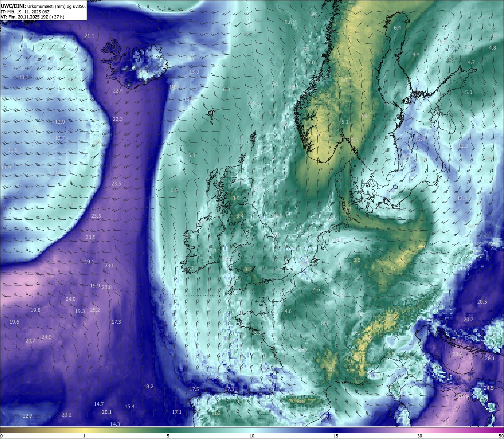Click the 17.5 value near northwest Spain
The width and height of the screenshot is (504, 439).
(194, 389)
